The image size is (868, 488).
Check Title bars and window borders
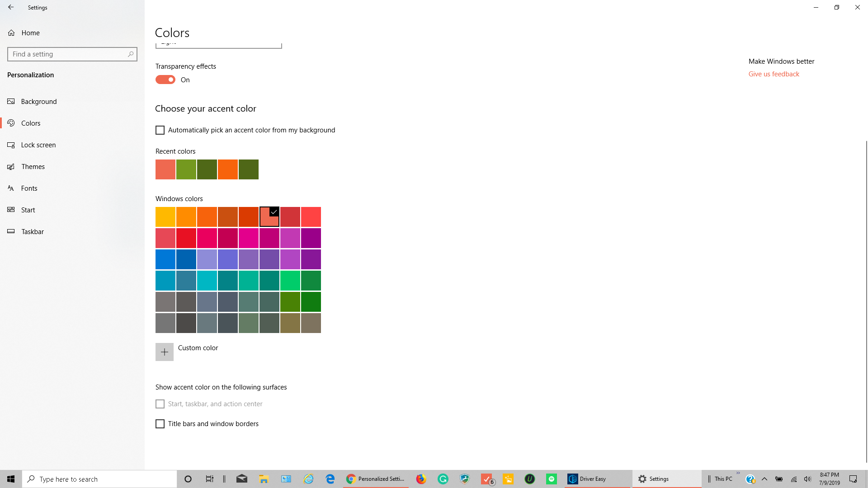[x=160, y=423]
